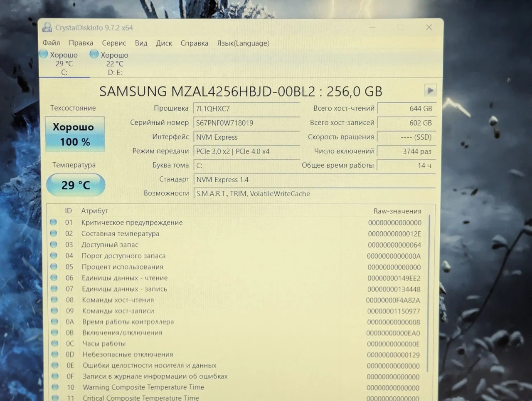
Task: Click status icon for Критическое предупреждение row
Action: click(53, 222)
